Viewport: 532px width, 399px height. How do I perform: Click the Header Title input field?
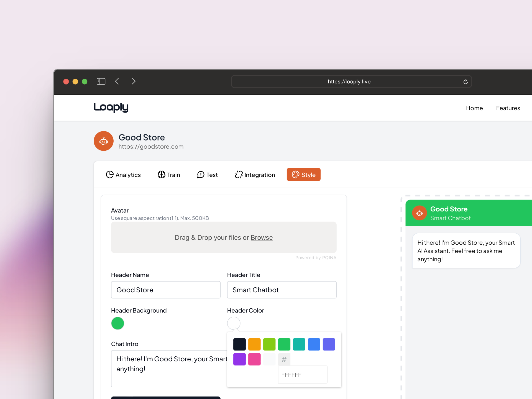coord(282,290)
